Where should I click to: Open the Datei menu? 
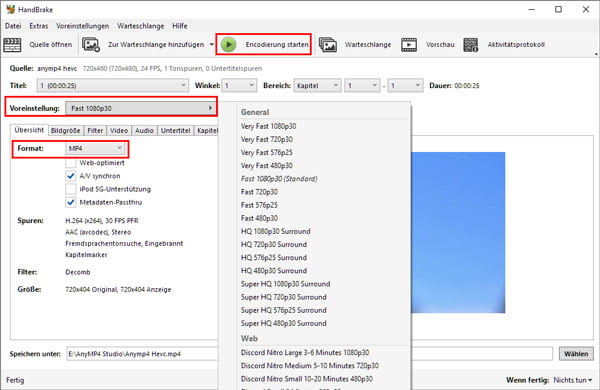(13, 26)
